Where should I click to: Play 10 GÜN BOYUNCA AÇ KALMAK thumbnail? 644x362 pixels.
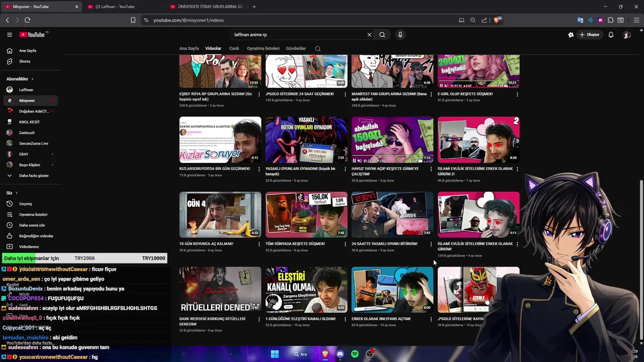(x=220, y=215)
